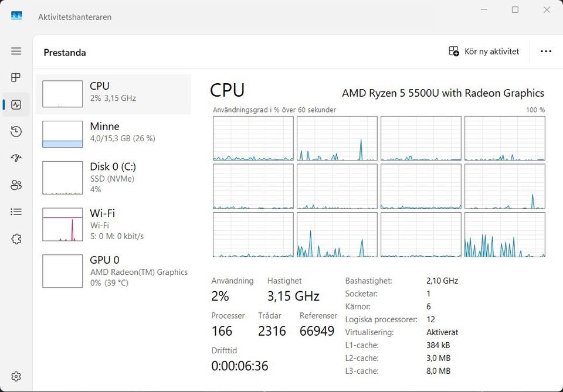Select GPU 0 AMD Radeon item
Image resolution: width=563 pixels, height=392 pixels.
(113, 271)
